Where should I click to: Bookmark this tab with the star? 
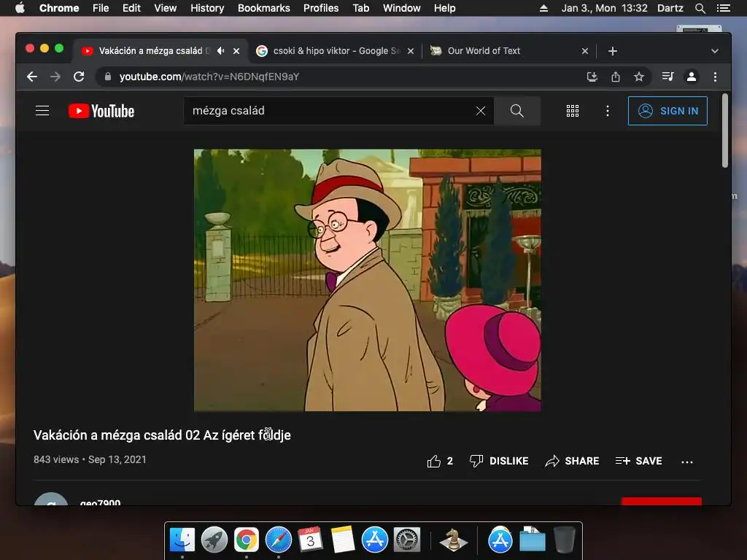639,77
